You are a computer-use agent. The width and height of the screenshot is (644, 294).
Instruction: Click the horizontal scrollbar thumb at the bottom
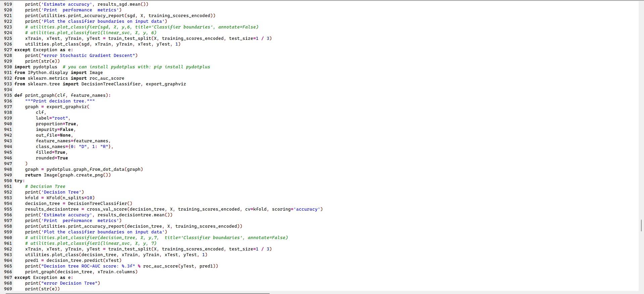pos(138,293)
